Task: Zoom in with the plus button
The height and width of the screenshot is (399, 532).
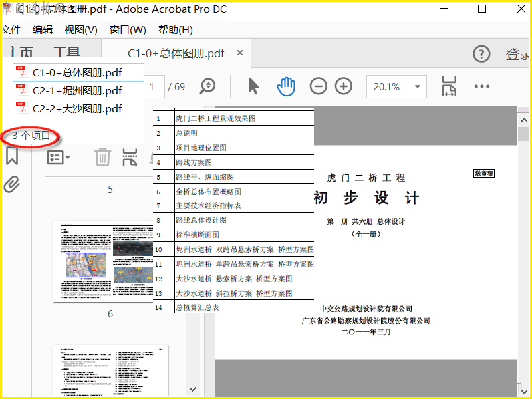Action: coord(344,86)
